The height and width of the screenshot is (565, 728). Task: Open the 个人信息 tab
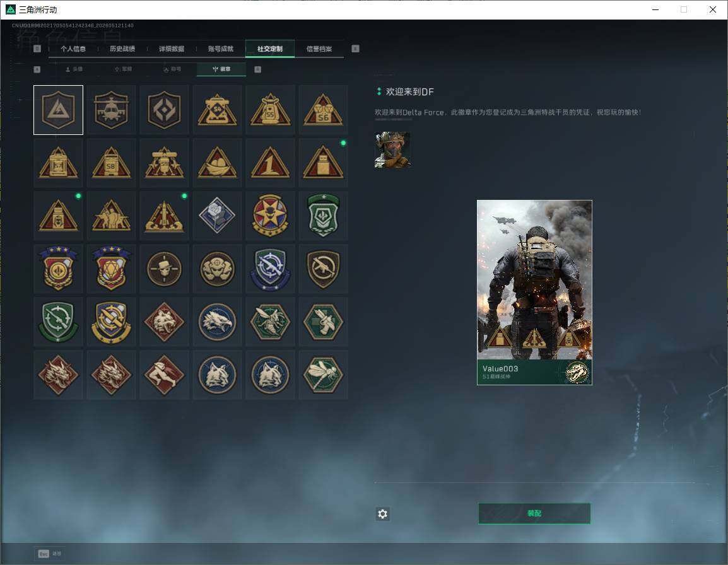(73, 49)
